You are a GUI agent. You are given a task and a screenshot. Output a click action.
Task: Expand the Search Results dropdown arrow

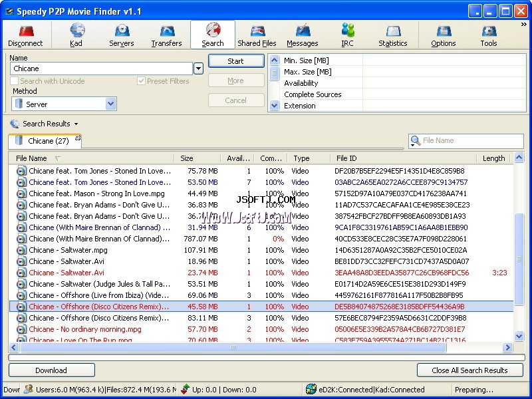click(76, 124)
